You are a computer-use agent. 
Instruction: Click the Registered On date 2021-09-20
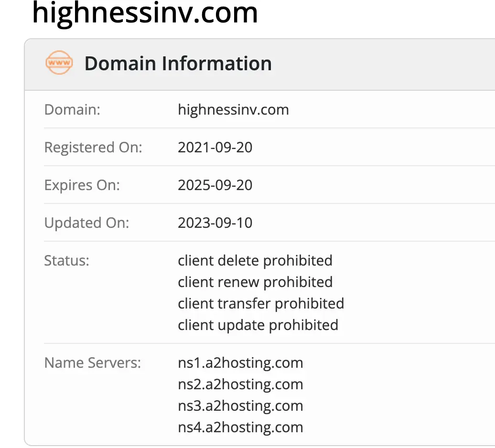(215, 148)
